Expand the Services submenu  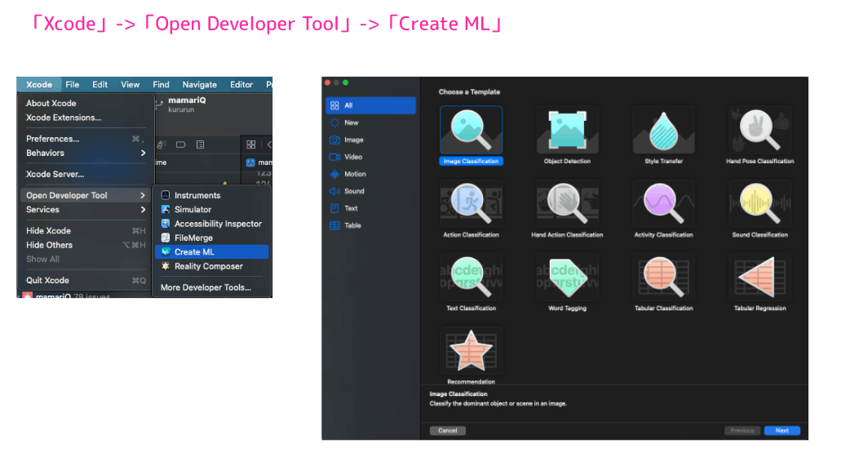[x=86, y=209]
